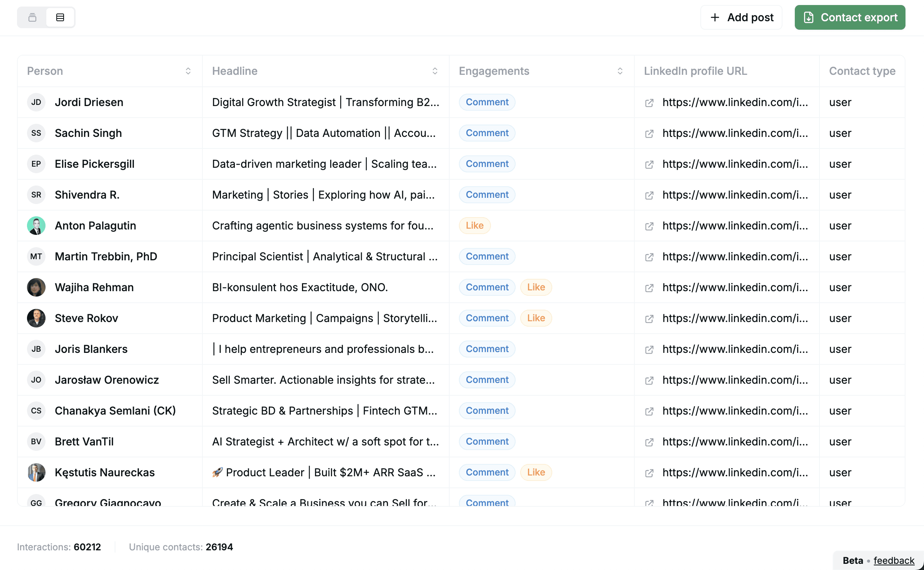Open Chanakya Semlani's LinkedIn external link icon
Screen dimensions: 924x570
click(649, 411)
